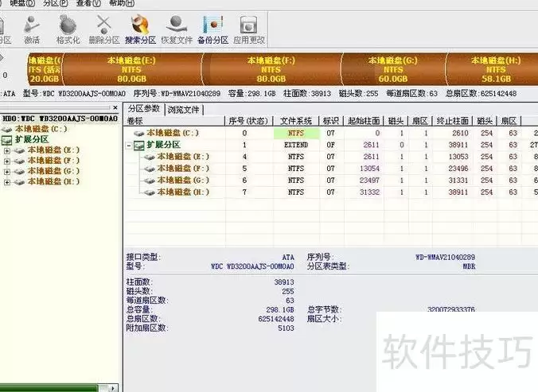
Task: Click the 删除分区 (delete partition) toolbar icon
Action: pyautogui.click(x=103, y=29)
